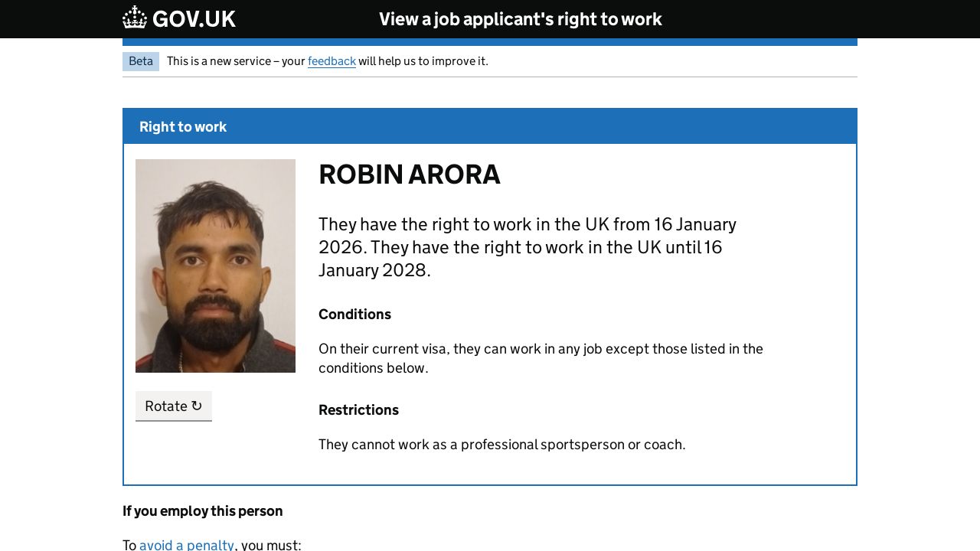Click the 'Right to work' panel header
This screenshot has height=551, width=980.
point(183,127)
